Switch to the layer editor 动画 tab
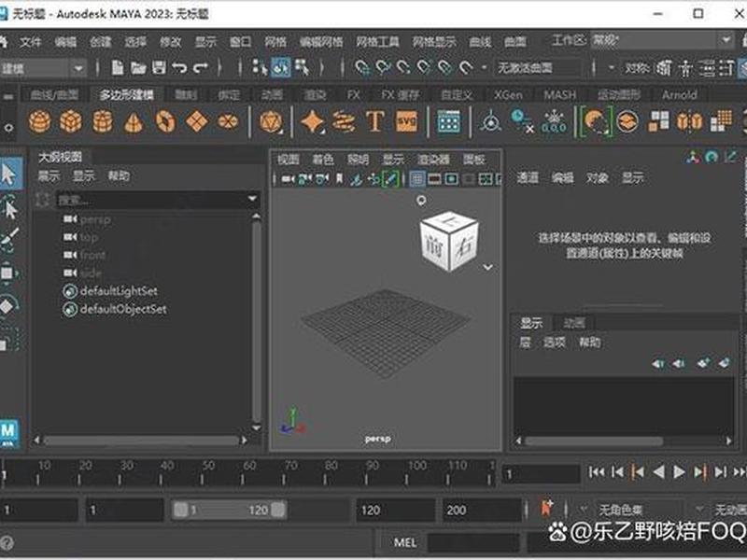The width and height of the screenshot is (747, 560). pyautogui.click(x=573, y=323)
